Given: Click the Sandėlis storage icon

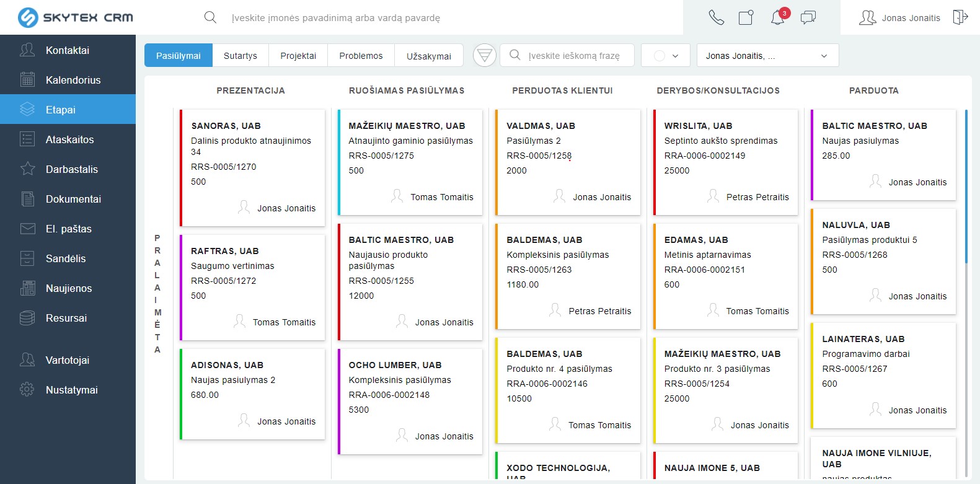Looking at the screenshot, I should click(27, 258).
